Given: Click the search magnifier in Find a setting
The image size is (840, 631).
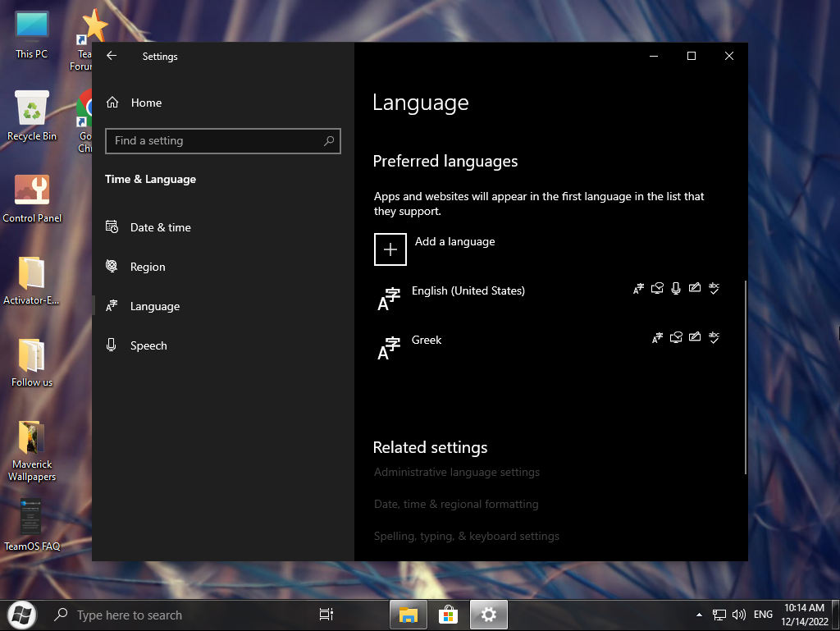Looking at the screenshot, I should (x=329, y=141).
